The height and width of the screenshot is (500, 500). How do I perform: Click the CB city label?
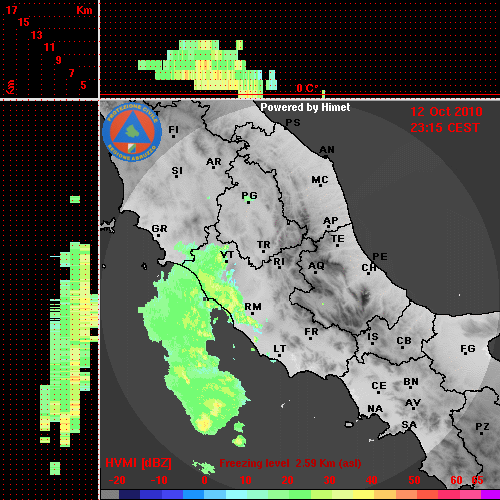pos(404,341)
